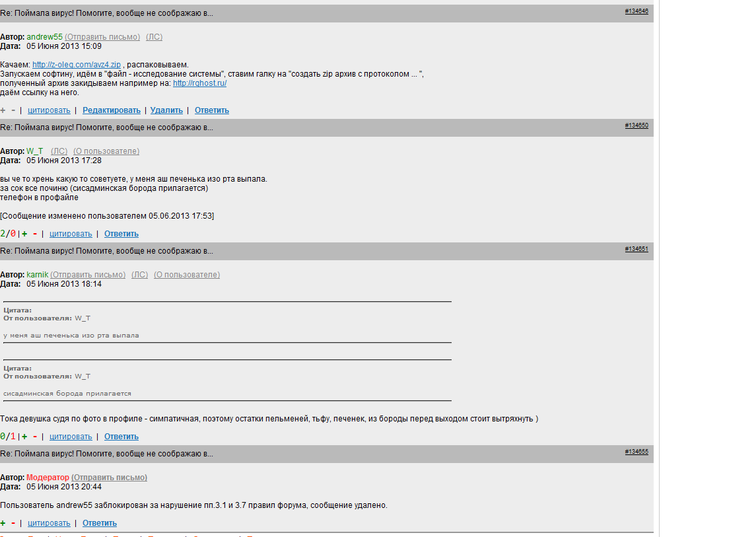Image resolution: width=756 pixels, height=537 pixels.
Task: Click minus vote on karnik's post
Action: [35, 437]
